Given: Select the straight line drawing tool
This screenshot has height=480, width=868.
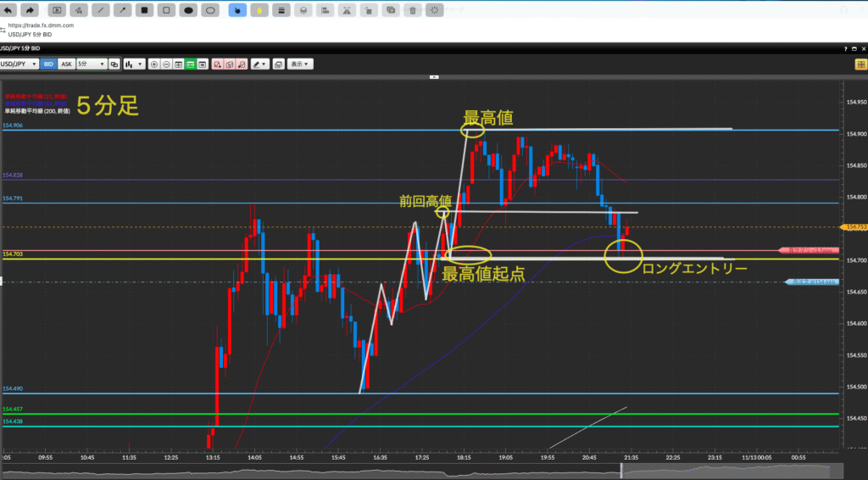Looking at the screenshot, I should pos(101,10).
